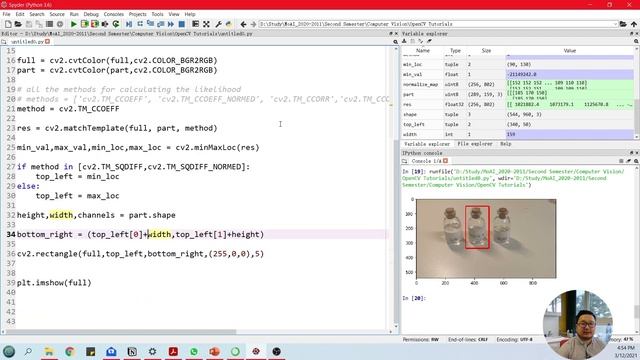Browse for a working directory
Image resolution: width=640 pixels, height=360 pixels.
pos(623,24)
